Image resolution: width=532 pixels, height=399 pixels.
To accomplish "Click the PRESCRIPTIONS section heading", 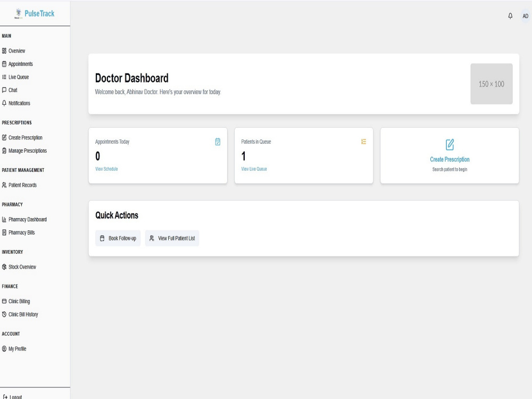I will click(16, 123).
